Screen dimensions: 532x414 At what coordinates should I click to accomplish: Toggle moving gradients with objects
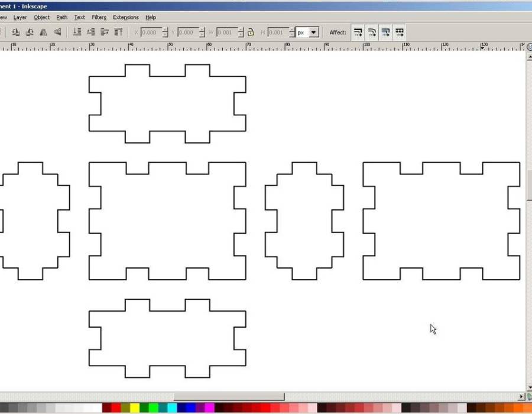click(385, 33)
